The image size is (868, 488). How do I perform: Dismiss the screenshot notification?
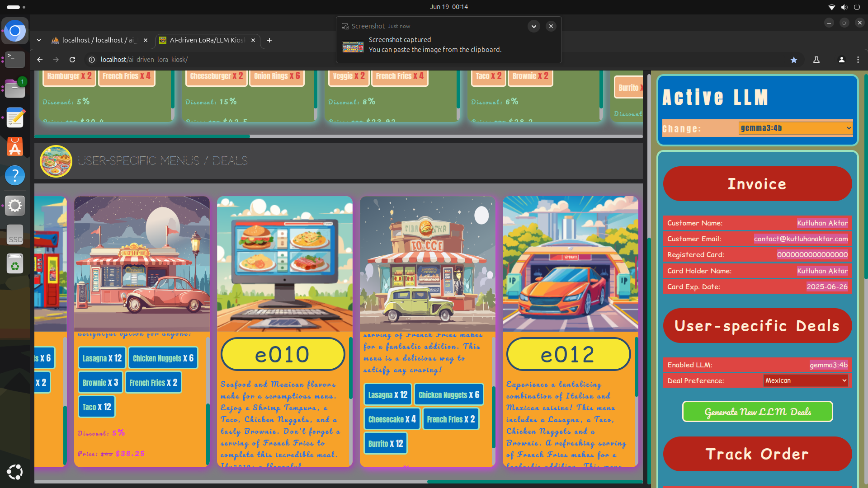click(551, 26)
